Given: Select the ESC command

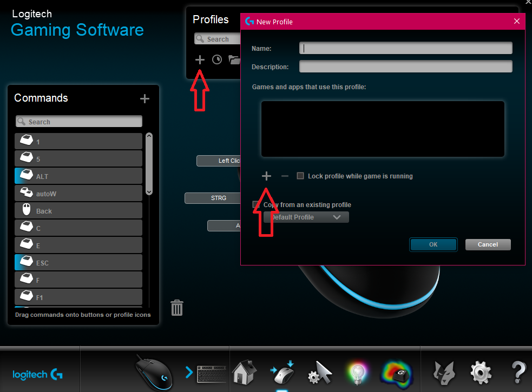Looking at the screenshot, I should pyautogui.click(x=78, y=262).
